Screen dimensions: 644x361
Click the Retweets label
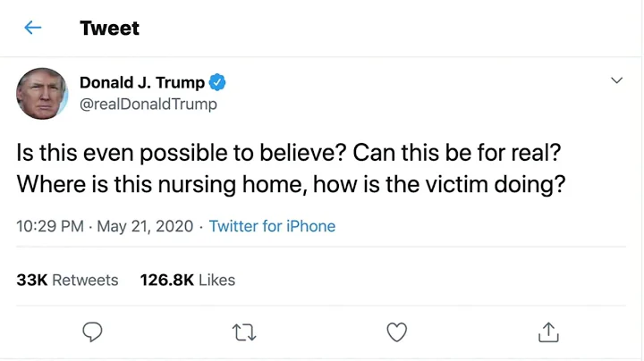pos(85,280)
